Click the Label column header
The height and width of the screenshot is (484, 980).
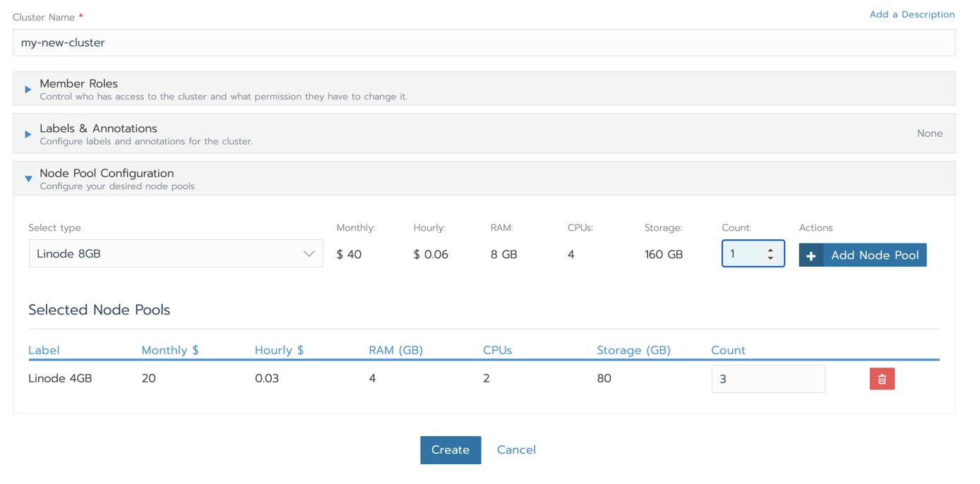tap(44, 350)
